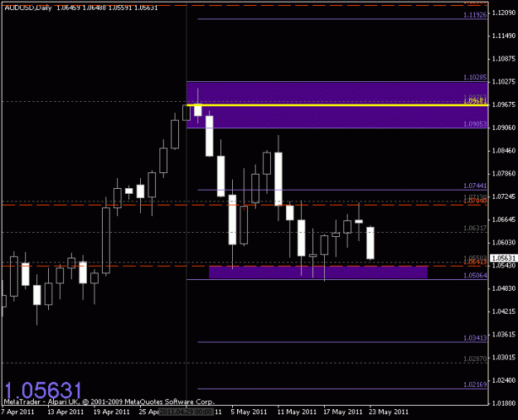Click the large blue 1.05631 price text
Image resolution: width=518 pixels, height=420 pixels.
pos(43,391)
